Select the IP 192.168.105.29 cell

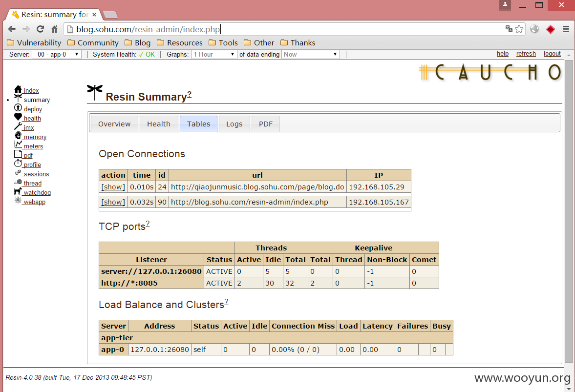point(379,187)
